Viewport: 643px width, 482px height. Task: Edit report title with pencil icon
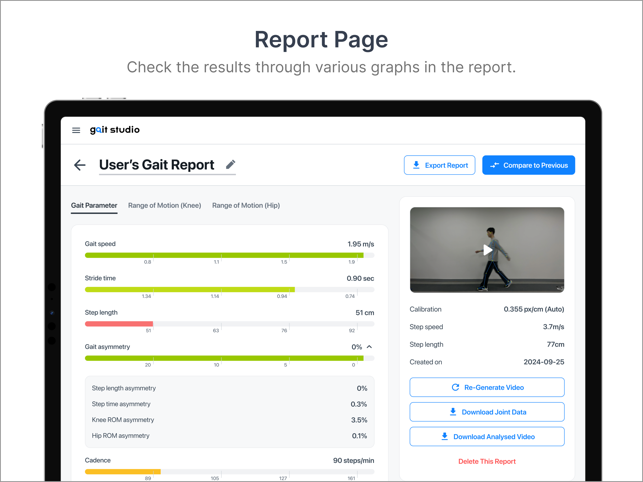point(231,164)
